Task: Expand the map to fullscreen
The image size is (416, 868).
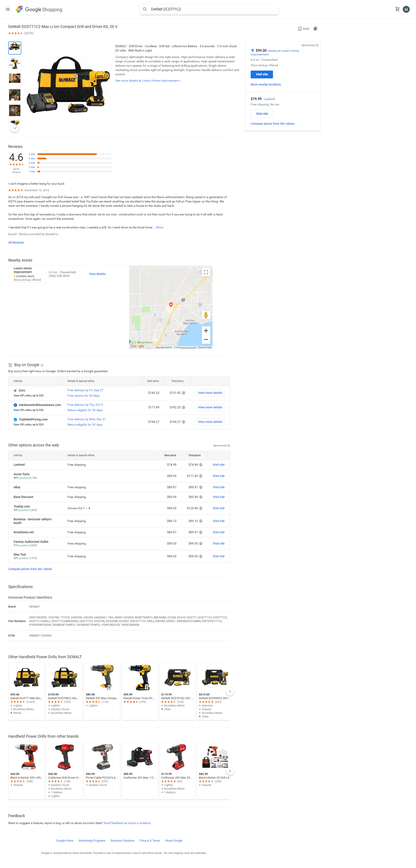Action: pos(206,272)
